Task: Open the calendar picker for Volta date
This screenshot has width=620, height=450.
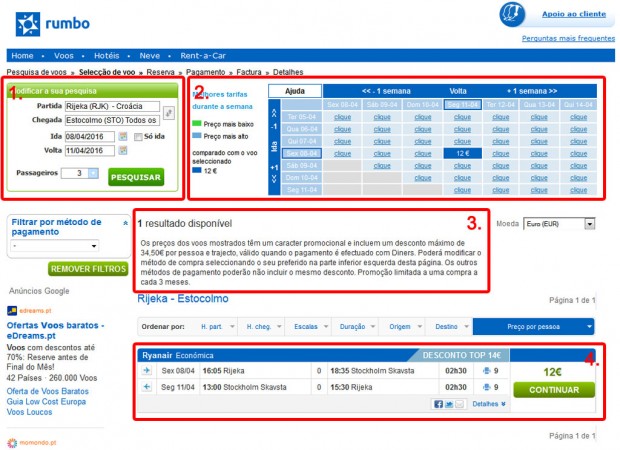Action: (122, 151)
